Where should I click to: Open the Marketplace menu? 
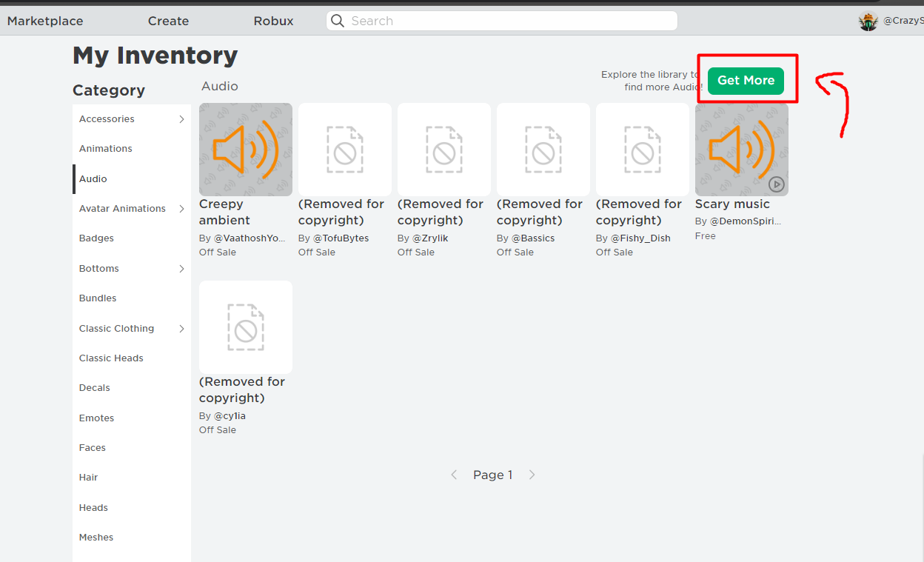pyautogui.click(x=45, y=21)
